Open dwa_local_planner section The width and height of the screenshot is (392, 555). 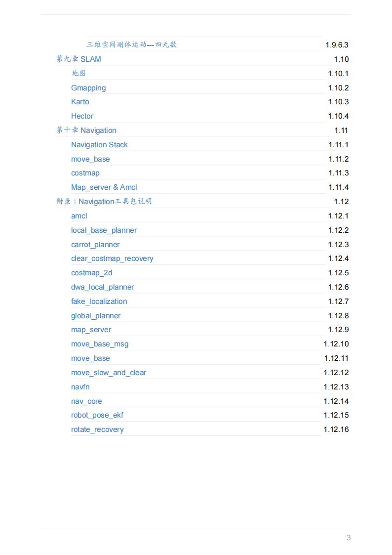coord(102,287)
